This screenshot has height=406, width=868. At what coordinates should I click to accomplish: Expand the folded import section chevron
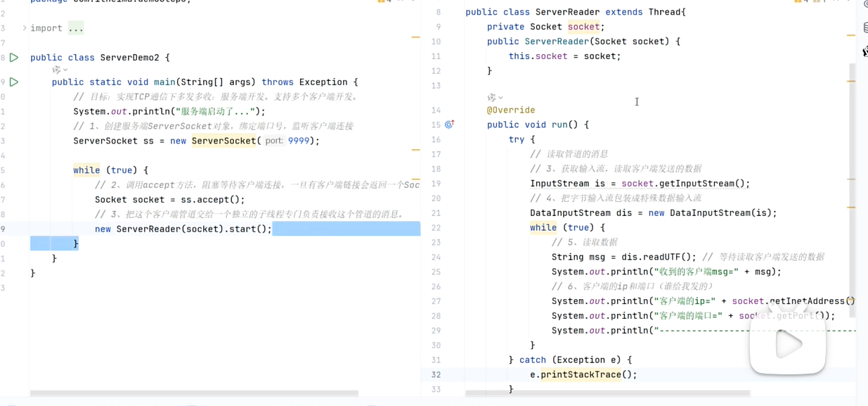point(24,28)
